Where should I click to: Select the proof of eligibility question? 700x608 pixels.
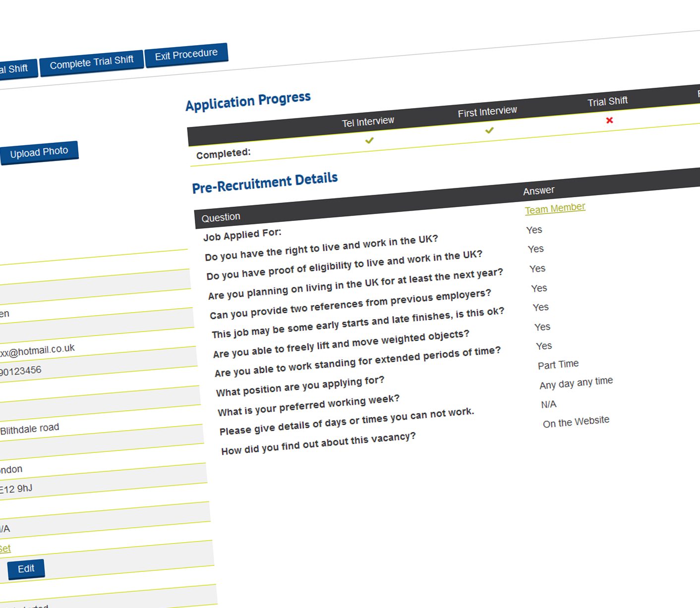click(x=344, y=265)
